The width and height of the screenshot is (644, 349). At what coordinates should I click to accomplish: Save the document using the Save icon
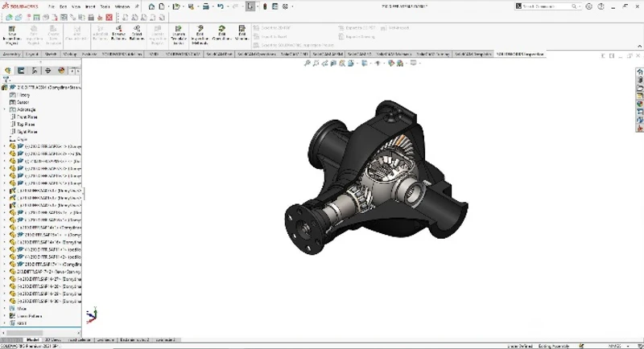click(x=191, y=6)
